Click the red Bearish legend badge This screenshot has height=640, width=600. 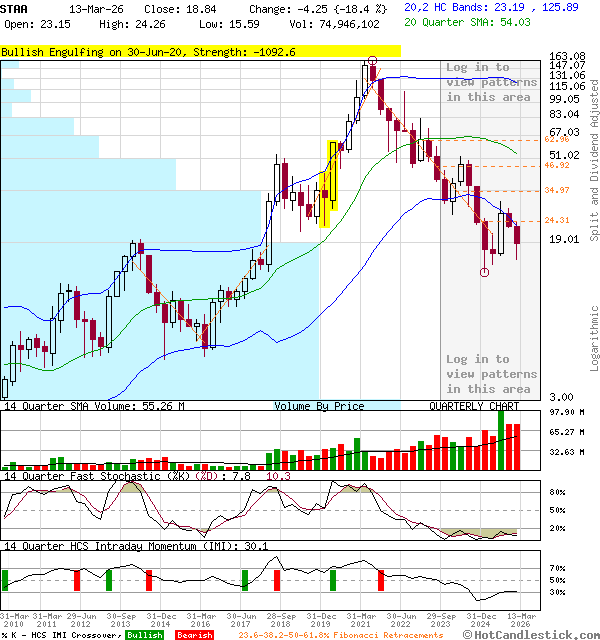(193, 635)
